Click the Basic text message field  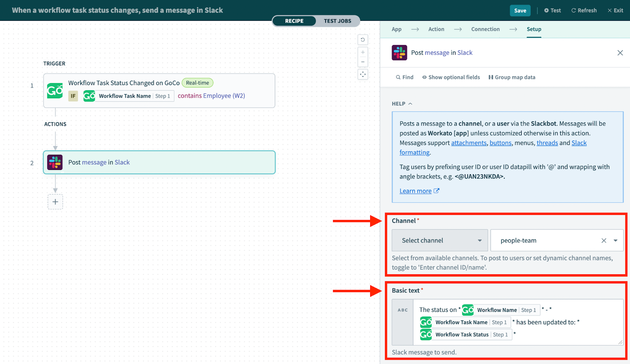coord(518,322)
